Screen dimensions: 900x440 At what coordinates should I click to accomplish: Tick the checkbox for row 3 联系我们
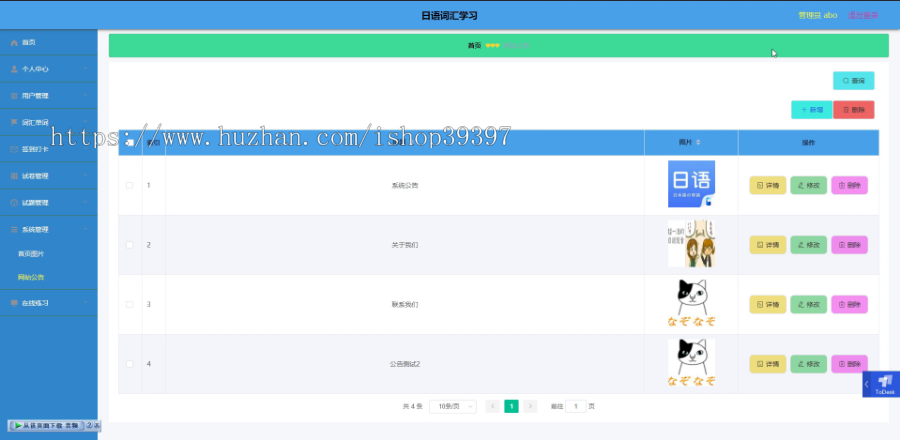click(130, 305)
